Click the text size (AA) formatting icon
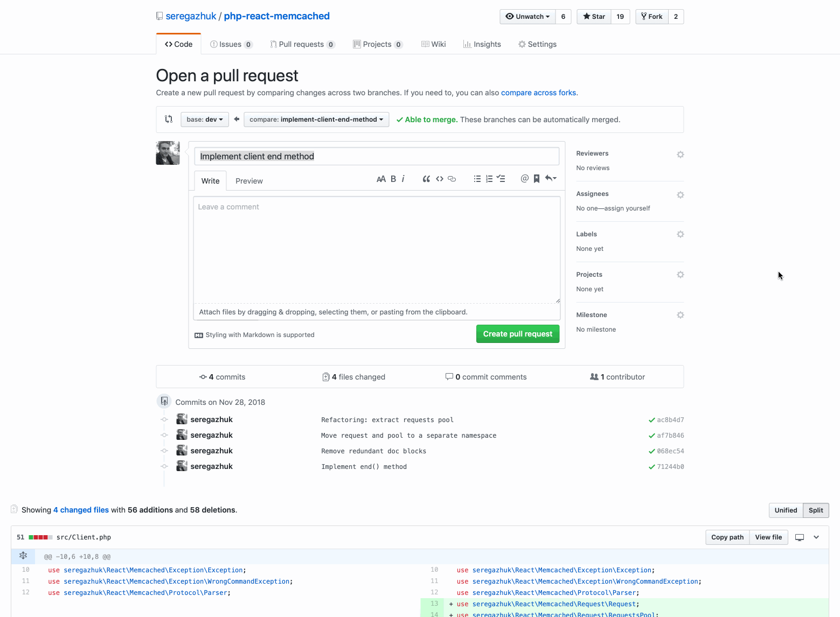The width and height of the screenshot is (840, 617). coord(381,179)
